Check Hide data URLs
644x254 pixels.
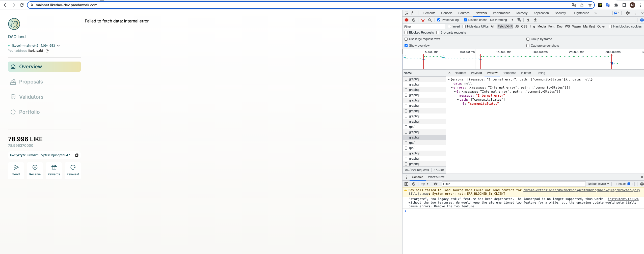464,26
